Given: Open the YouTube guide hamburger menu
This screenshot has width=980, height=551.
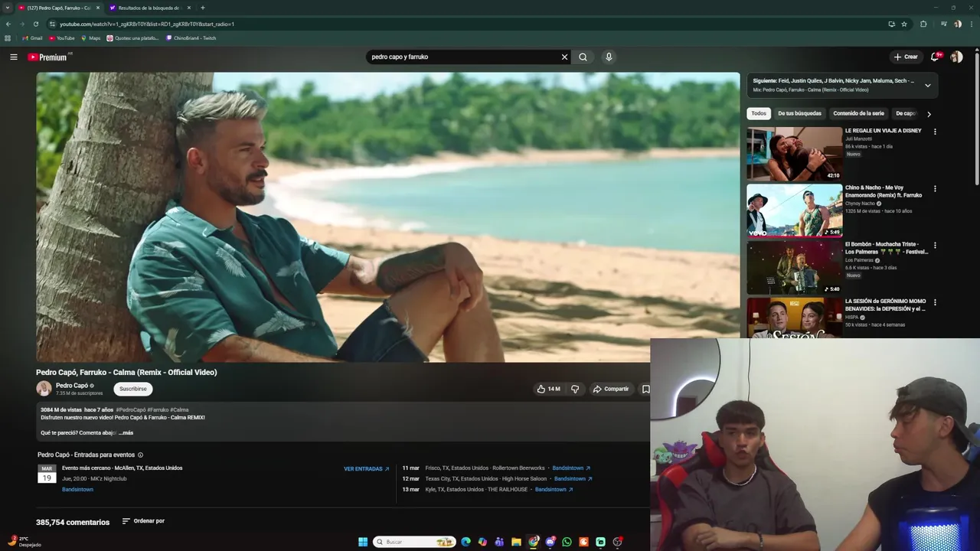Looking at the screenshot, I should pos(13,57).
